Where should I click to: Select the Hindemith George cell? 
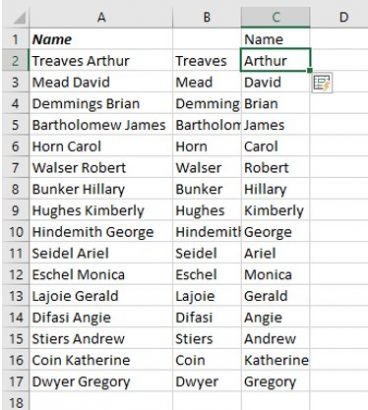coord(101,232)
